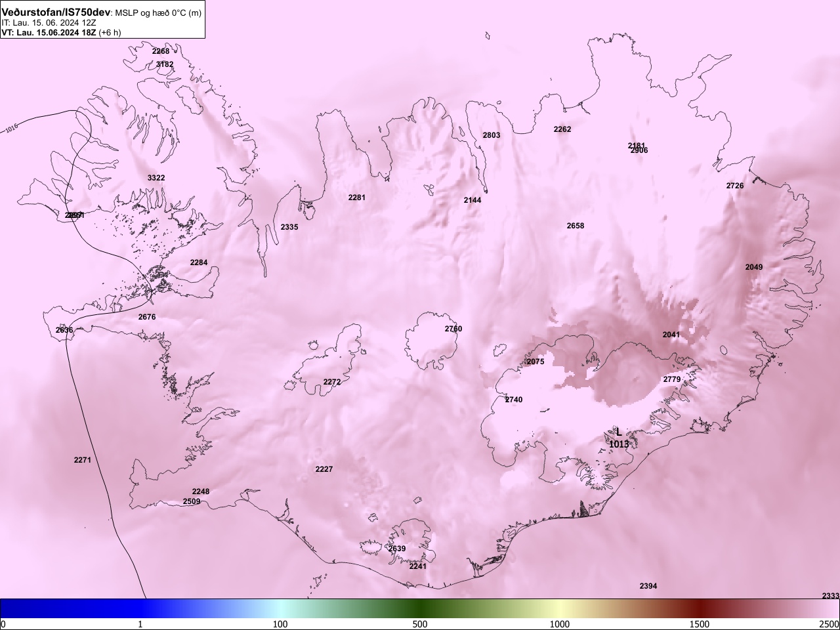
Task: Select the 2676 value
Action: coord(147,317)
